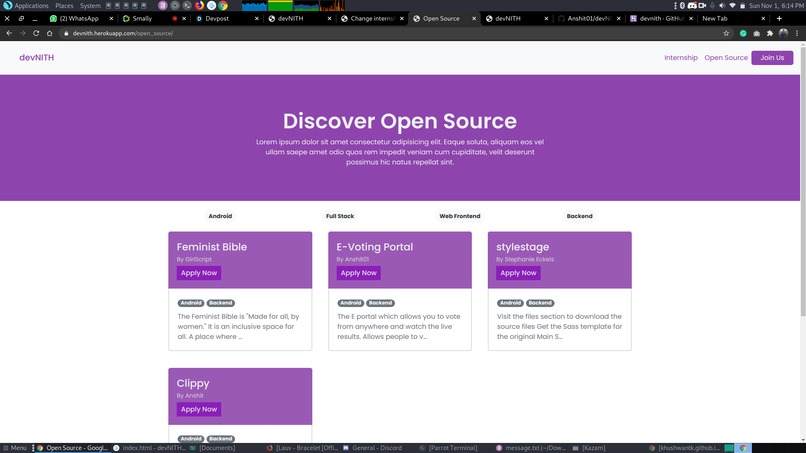Open the Discord tray icon

[692, 6]
